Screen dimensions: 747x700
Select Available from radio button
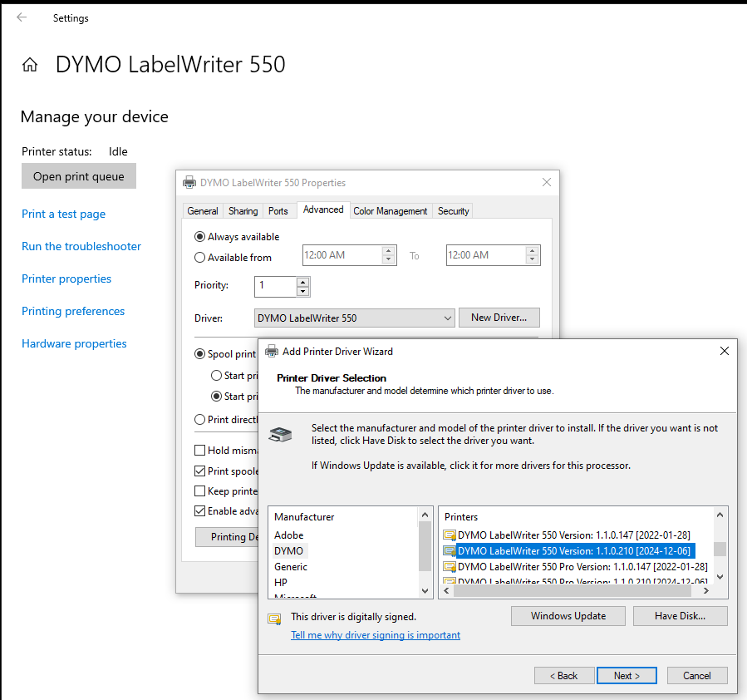click(x=200, y=258)
